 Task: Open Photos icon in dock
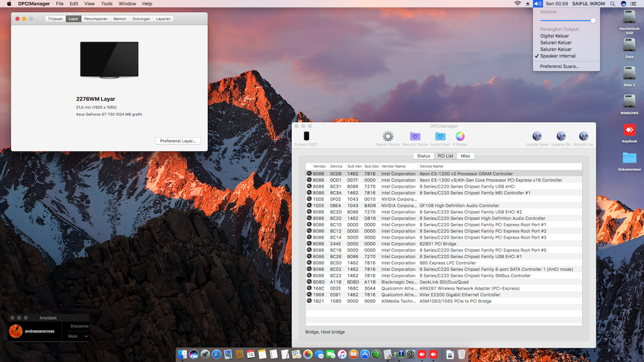308,354
